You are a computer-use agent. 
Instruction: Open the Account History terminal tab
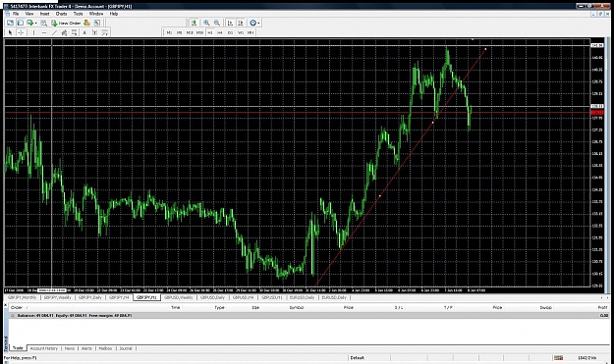[44, 348]
